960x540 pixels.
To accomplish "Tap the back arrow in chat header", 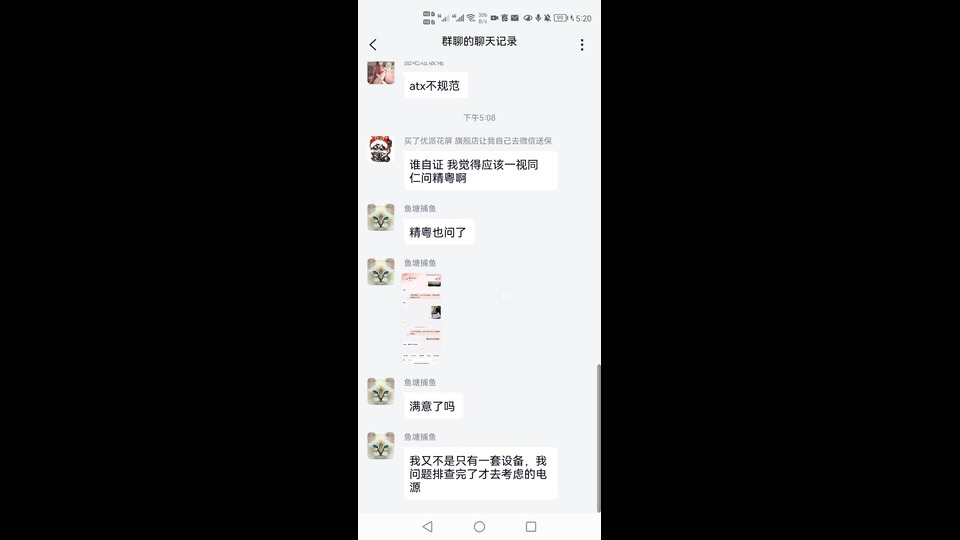I will coord(373,45).
